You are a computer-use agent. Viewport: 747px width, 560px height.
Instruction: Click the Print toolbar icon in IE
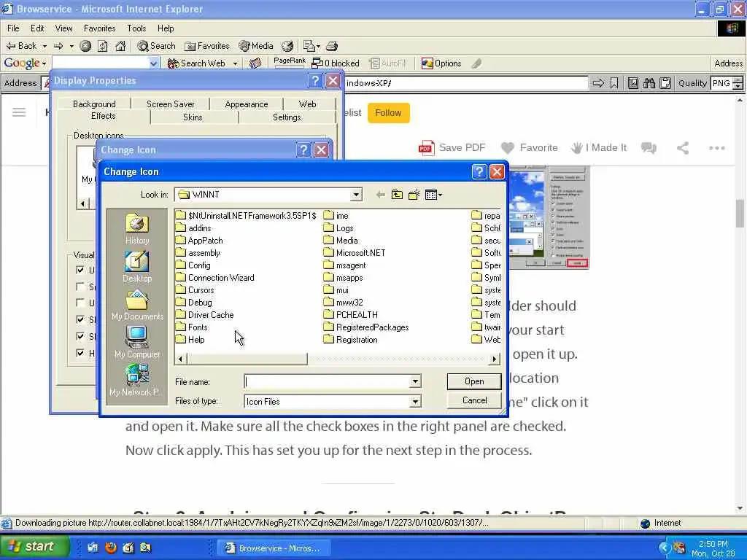tap(332, 46)
